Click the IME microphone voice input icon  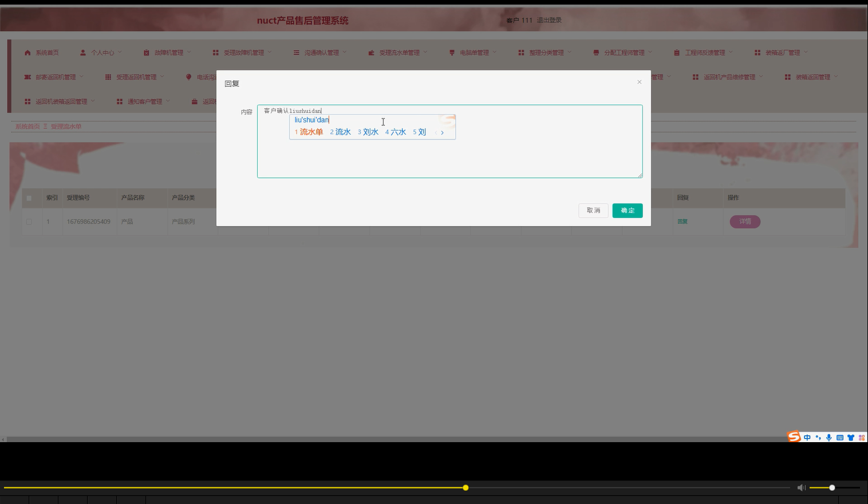tap(829, 438)
